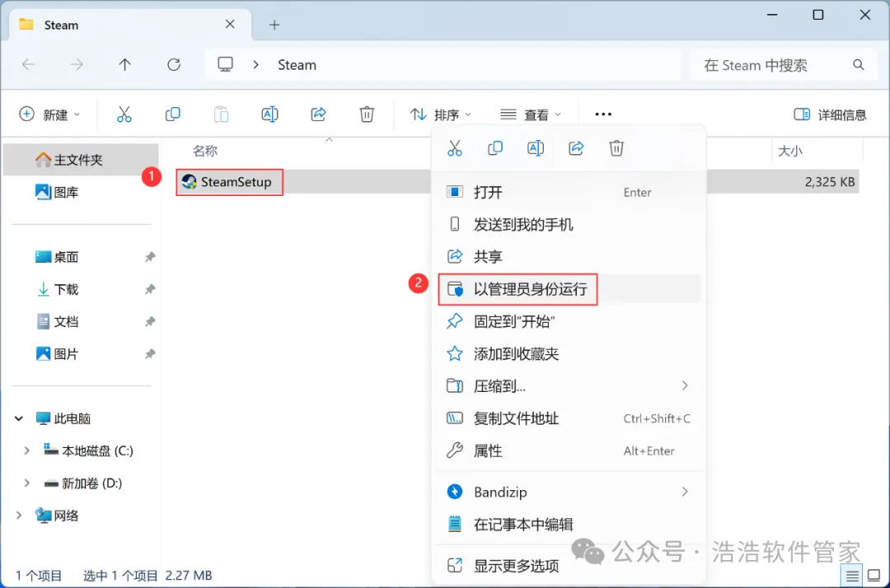
Task: Open the 新建 dropdown
Action: (x=49, y=114)
